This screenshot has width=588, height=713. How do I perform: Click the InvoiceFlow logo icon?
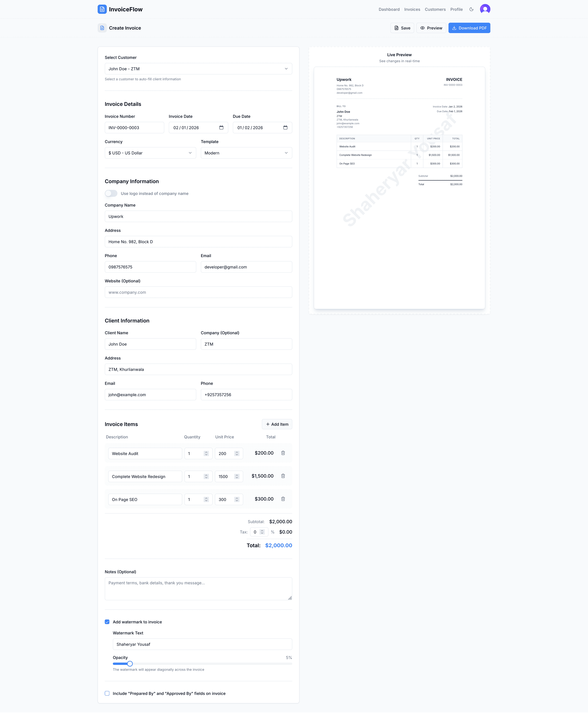102,9
